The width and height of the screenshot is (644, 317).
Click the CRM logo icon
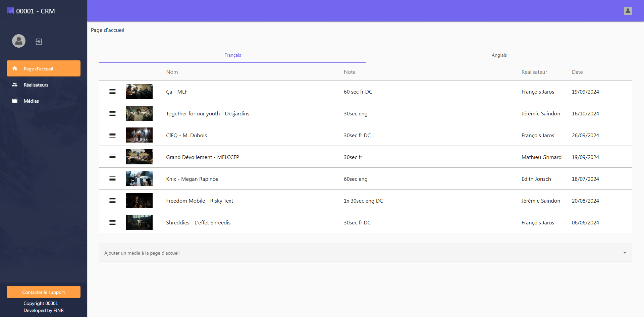(x=10, y=11)
